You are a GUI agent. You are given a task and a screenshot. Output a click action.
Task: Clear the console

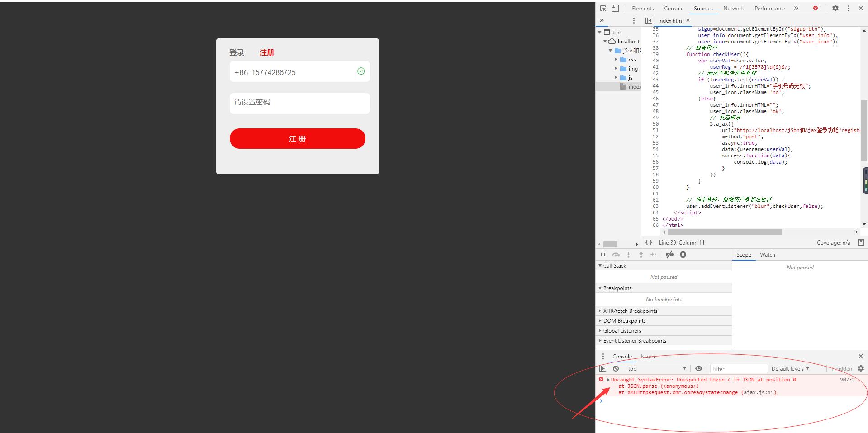[x=616, y=368]
